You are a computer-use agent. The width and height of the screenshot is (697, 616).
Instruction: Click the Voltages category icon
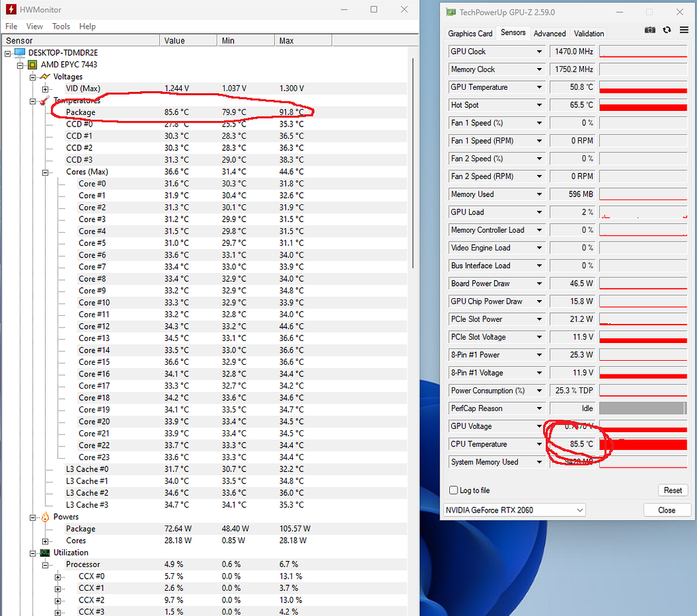coord(45,76)
